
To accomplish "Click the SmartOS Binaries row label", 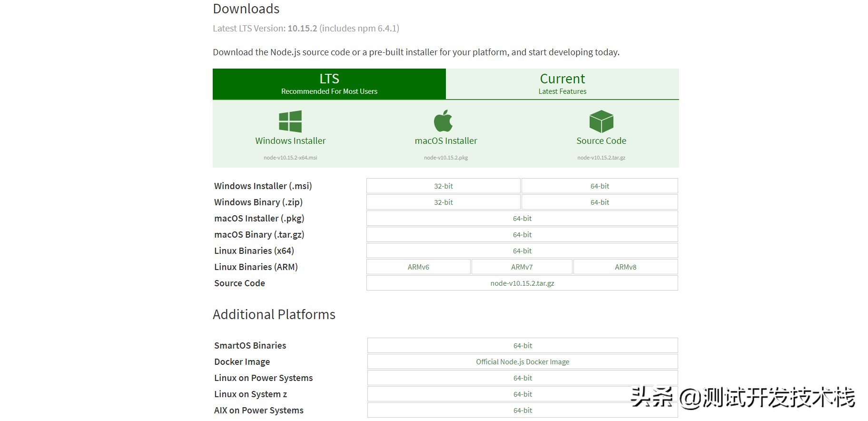I will tap(250, 345).
